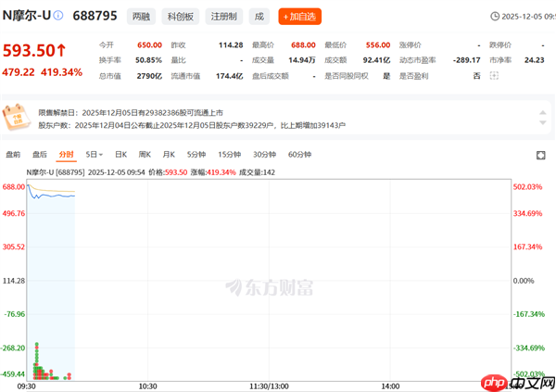Click 换手率 value 50.85%
This screenshot has width=556, height=392.
coord(148,60)
